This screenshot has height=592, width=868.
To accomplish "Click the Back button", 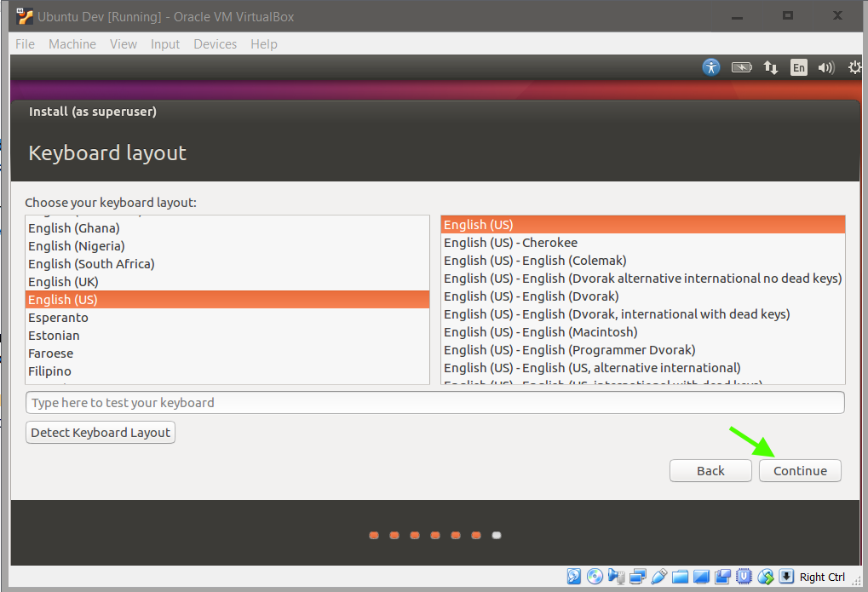I will 710,471.
